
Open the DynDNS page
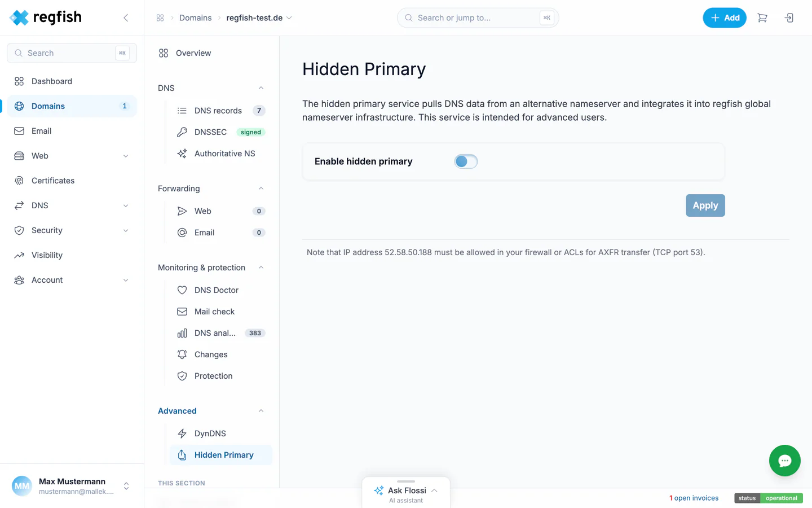(221, 433)
